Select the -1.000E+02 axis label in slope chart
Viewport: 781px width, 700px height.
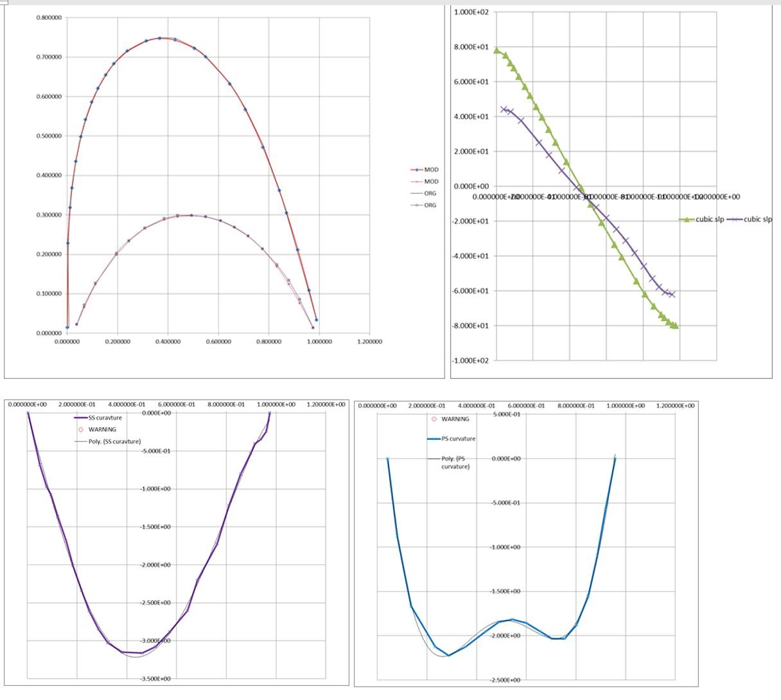click(x=470, y=361)
